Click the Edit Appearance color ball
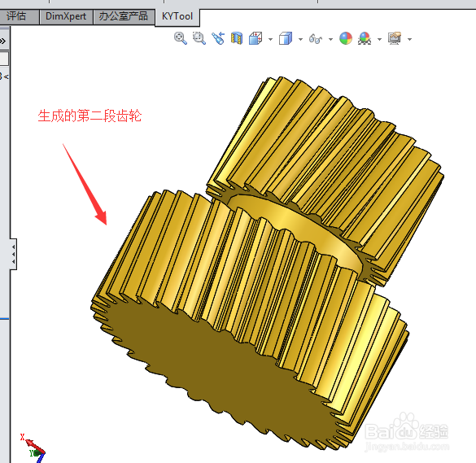Viewport: 476px width, 463px height. coord(346,38)
